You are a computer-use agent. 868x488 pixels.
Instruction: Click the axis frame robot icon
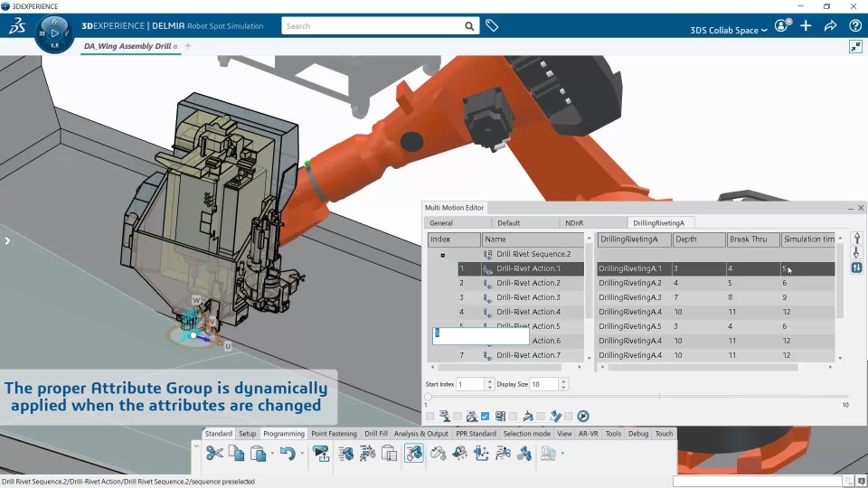pos(481,453)
